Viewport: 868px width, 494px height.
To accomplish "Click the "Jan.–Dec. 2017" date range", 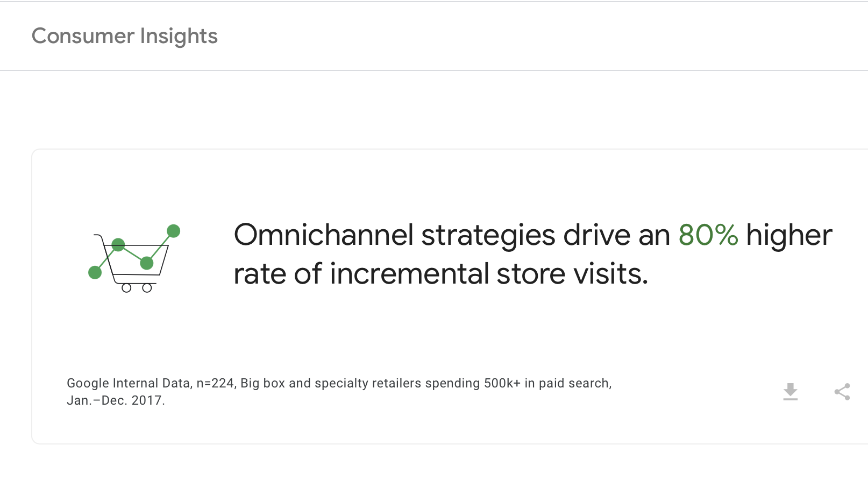I will pyautogui.click(x=116, y=400).
